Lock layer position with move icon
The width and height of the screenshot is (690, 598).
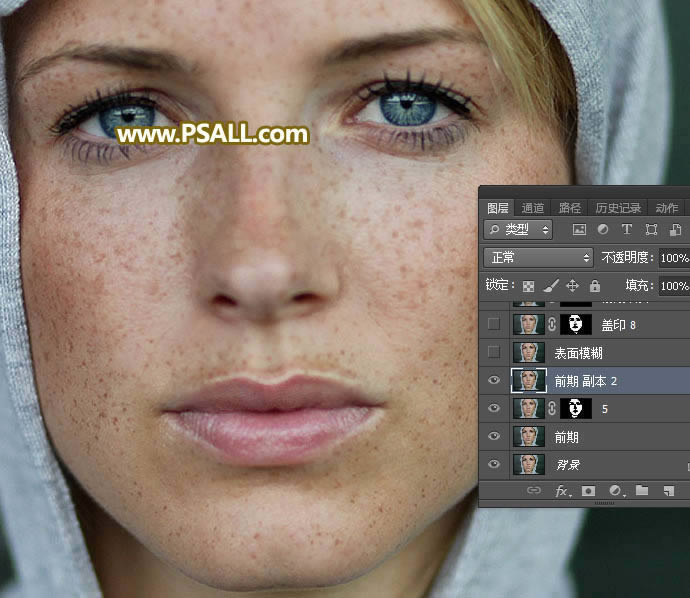pyautogui.click(x=572, y=286)
